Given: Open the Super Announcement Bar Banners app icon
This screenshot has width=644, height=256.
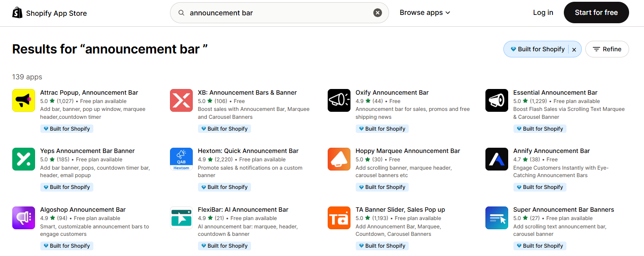Looking at the screenshot, I should tap(497, 217).
